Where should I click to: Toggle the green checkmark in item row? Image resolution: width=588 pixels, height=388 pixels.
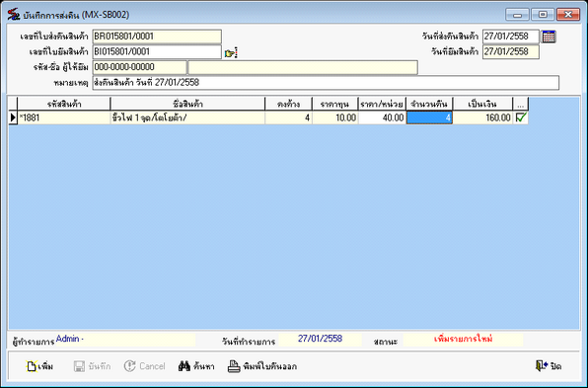click(x=521, y=117)
